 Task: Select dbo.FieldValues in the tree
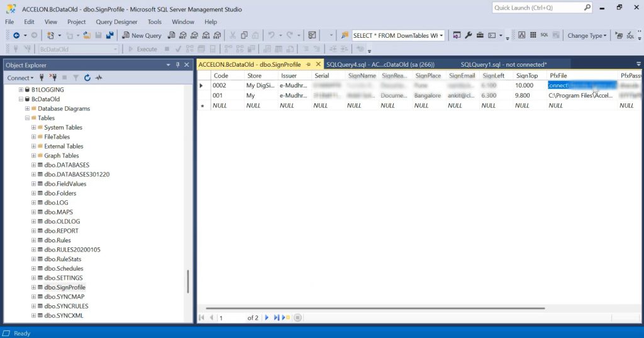pyautogui.click(x=65, y=184)
